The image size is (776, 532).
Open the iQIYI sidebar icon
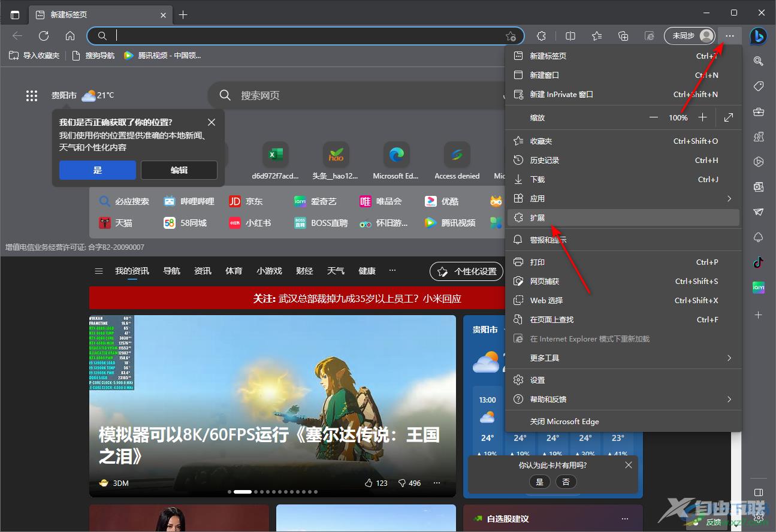click(758, 288)
